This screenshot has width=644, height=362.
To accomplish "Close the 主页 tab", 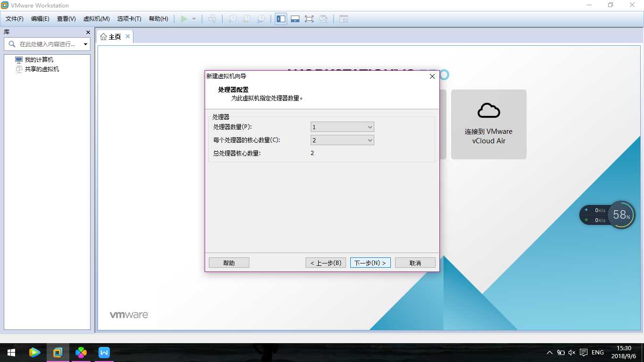I will point(128,37).
